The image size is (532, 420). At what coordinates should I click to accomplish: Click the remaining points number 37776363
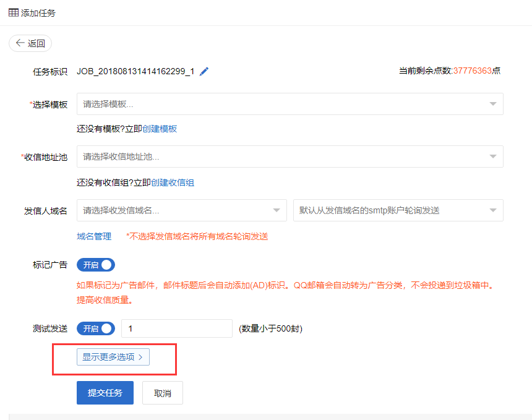coord(472,71)
